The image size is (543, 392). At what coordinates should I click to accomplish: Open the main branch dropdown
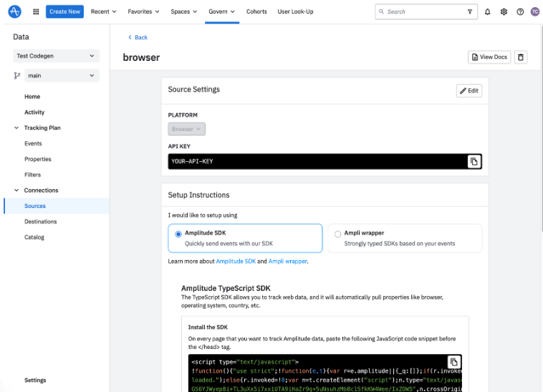point(62,75)
